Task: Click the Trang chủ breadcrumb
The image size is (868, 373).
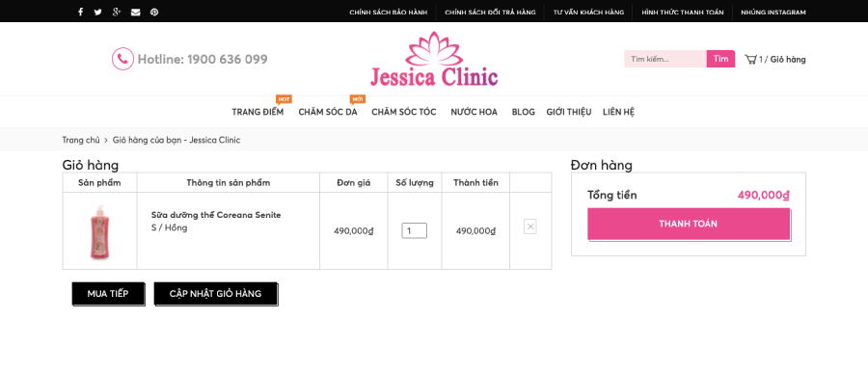Action: [81, 140]
